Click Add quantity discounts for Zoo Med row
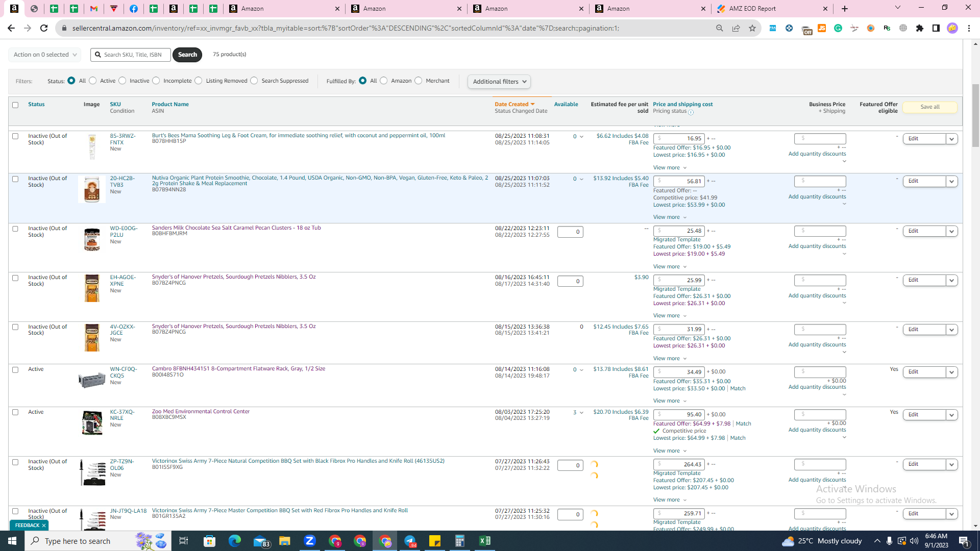 tap(817, 430)
